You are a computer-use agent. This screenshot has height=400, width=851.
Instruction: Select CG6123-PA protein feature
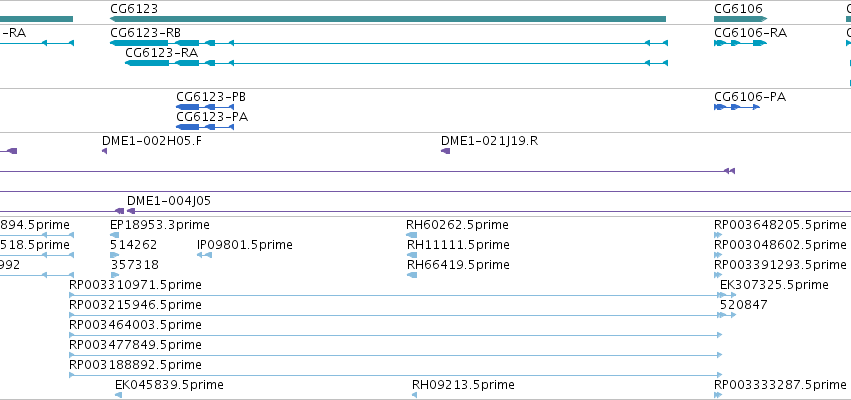pyautogui.click(x=205, y=127)
